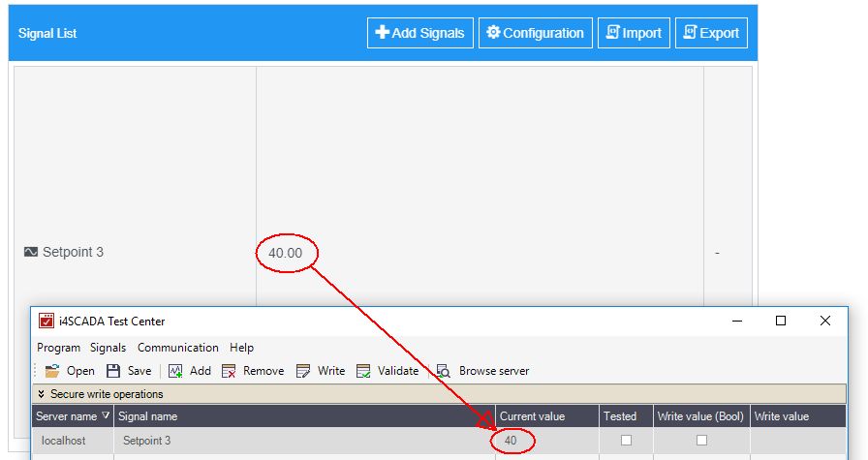Click the Add Signals plus icon
The width and height of the screenshot is (868, 460).
(x=382, y=32)
